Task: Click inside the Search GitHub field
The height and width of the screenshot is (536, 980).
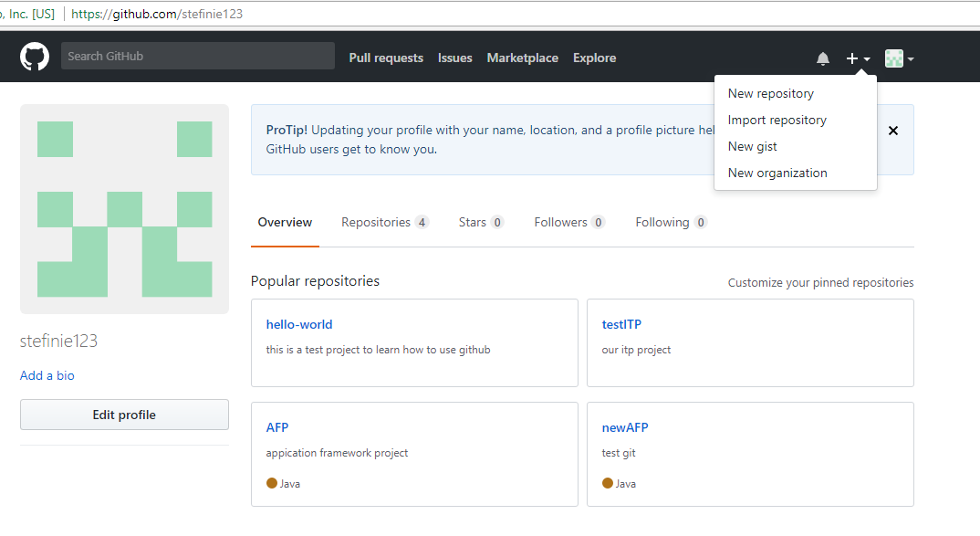Action: [196, 56]
